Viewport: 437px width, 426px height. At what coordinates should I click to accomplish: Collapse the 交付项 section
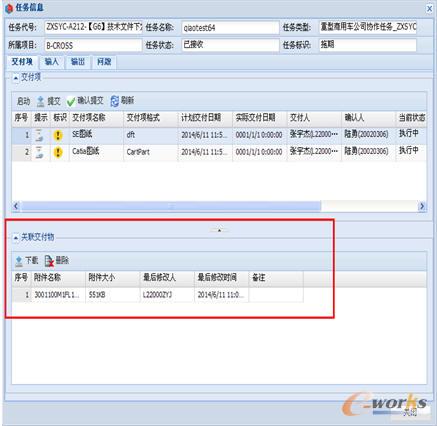click(x=16, y=78)
